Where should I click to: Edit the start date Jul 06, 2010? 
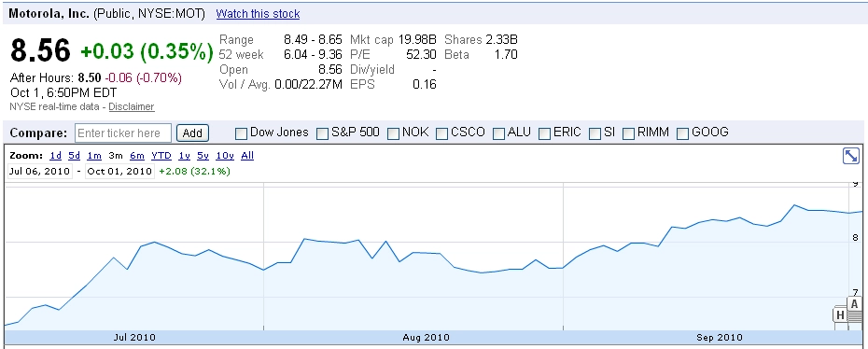[x=39, y=171]
